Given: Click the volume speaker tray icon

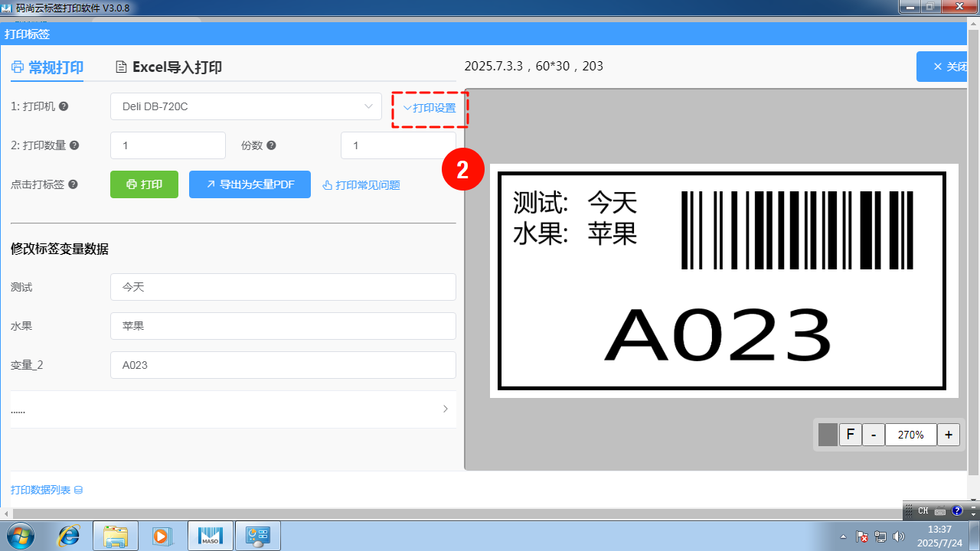Looking at the screenshot, I should [x=898, y=536].
